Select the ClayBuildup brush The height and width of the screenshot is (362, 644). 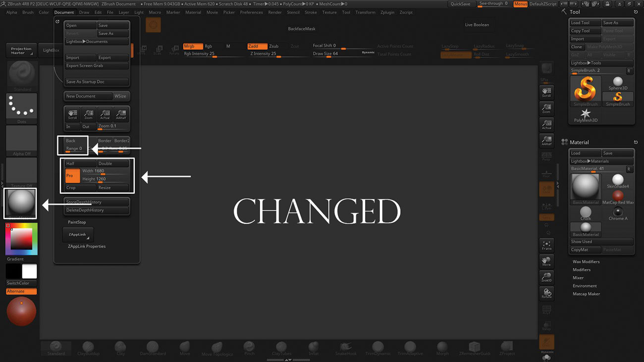click(x=88, y=348)
